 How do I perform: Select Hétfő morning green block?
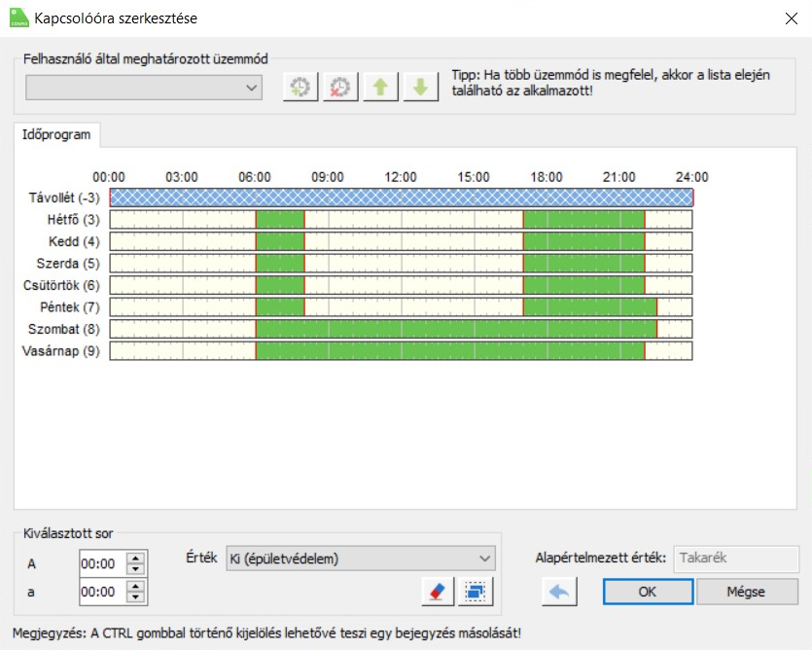pos(280,219)
